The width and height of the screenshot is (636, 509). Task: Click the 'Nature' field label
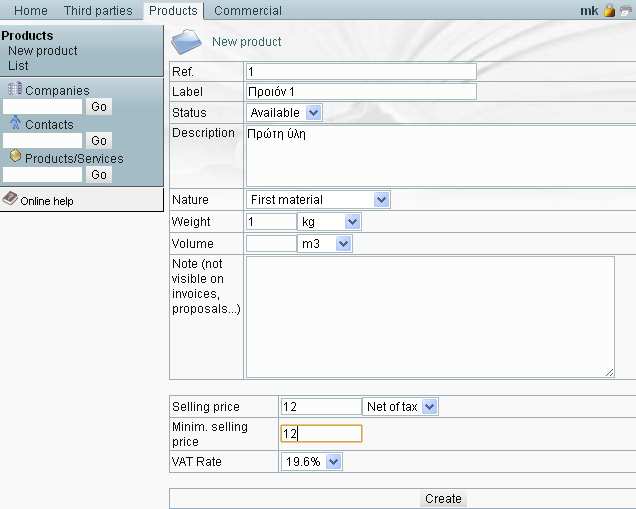[190, 200]
